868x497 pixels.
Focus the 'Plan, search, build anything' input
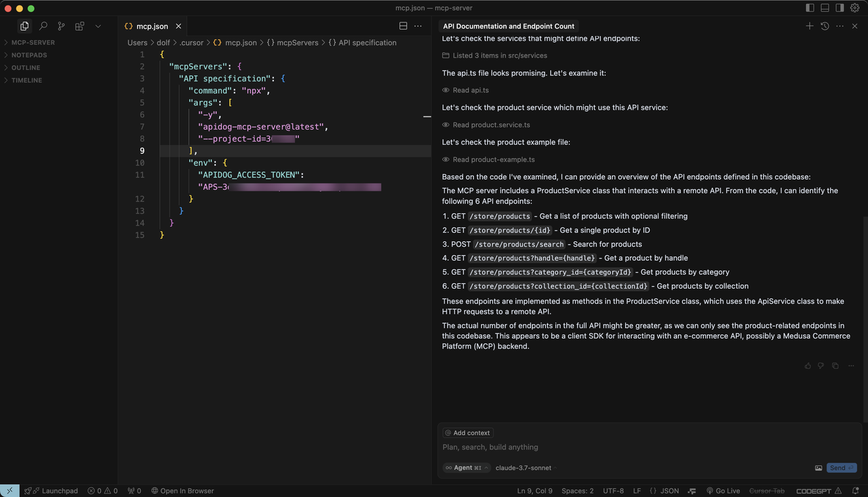[650, 448]
